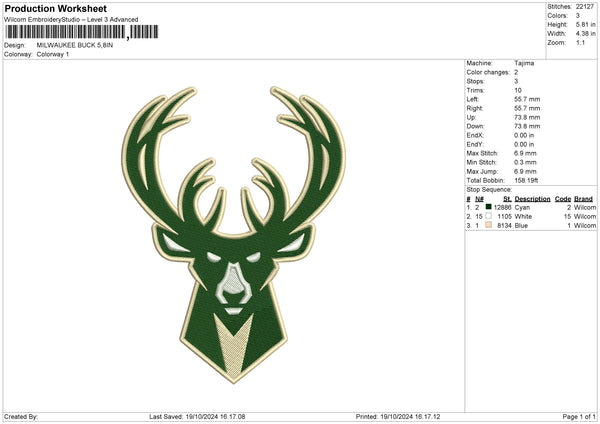Click design name 'MILWAUKEE BUCK 5,8IN'
The height and width of the screenshot is (424, 600).
(75, 45)
